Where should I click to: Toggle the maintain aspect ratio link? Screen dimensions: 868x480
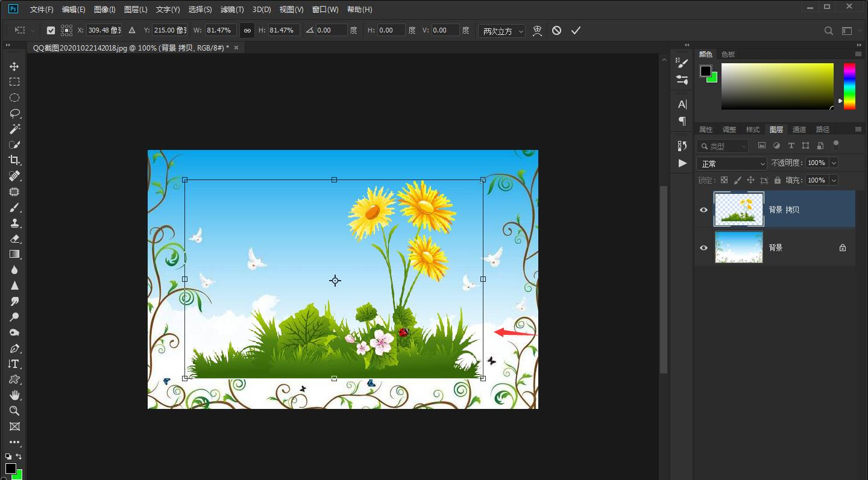click(247, 30)
